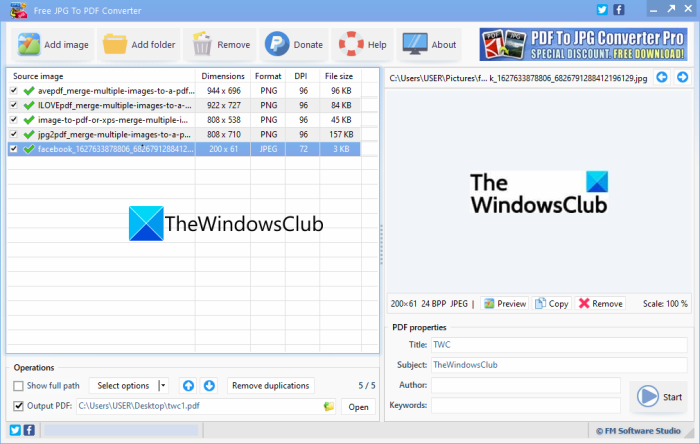Sort list by File size column header
Screen dimensions: 700x444
pos(339,76)
